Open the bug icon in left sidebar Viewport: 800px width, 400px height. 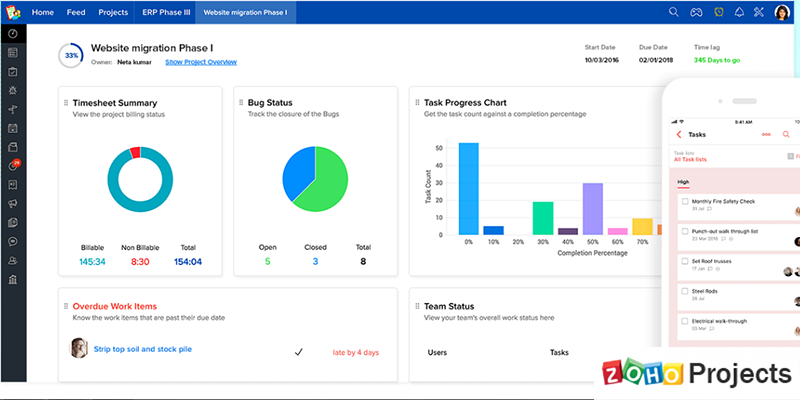coord(13,90)
